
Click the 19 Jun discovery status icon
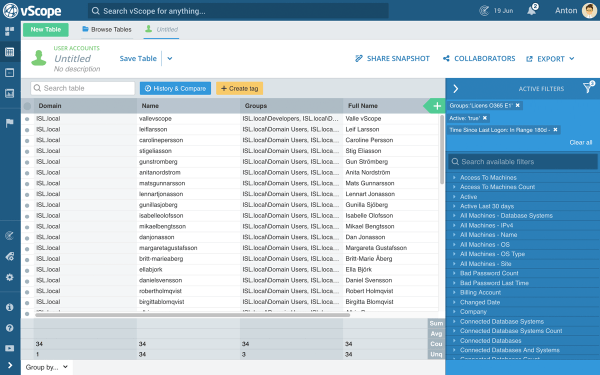click(x=484, y=11)
